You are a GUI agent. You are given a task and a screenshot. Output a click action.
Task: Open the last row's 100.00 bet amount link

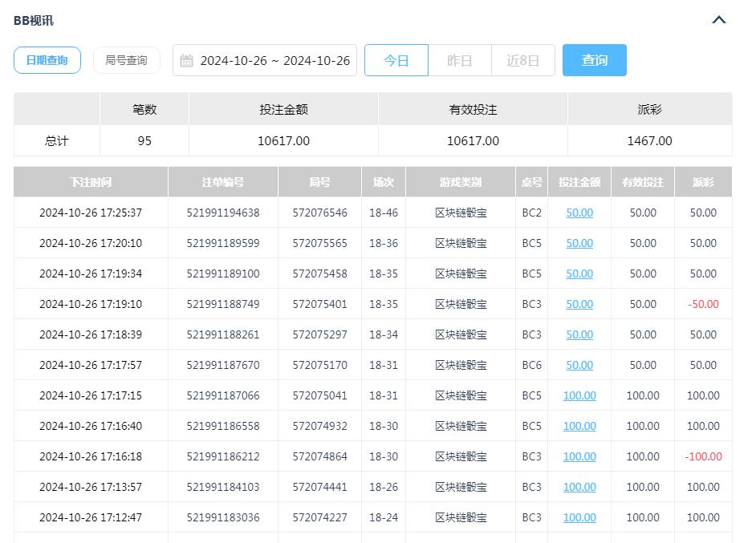579,517
